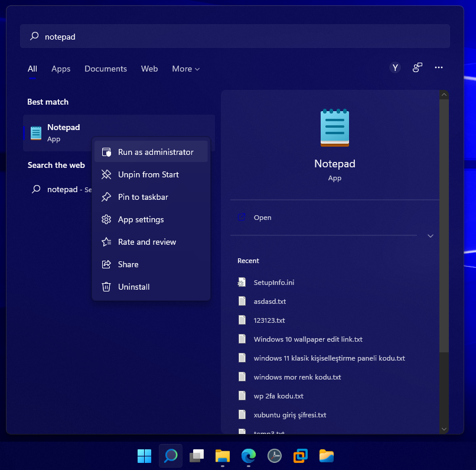Switch to the Web search tab

pyautogui.click(x=149, y=69)
